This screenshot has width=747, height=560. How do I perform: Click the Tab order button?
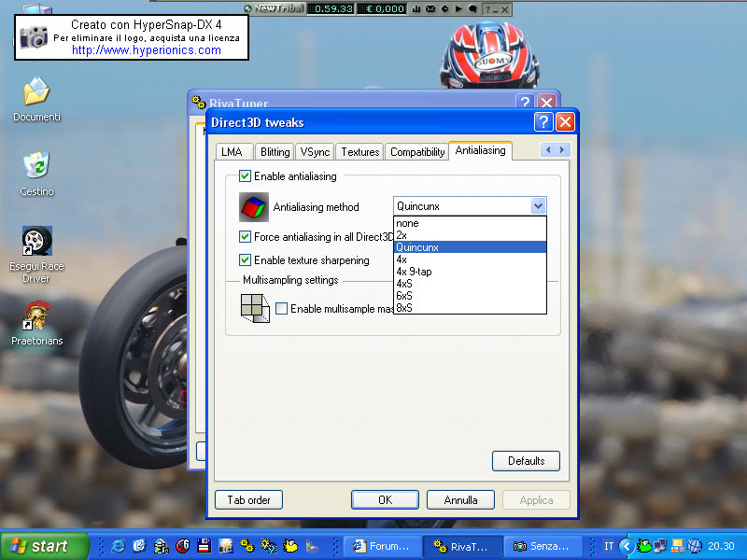coord(248,499)
